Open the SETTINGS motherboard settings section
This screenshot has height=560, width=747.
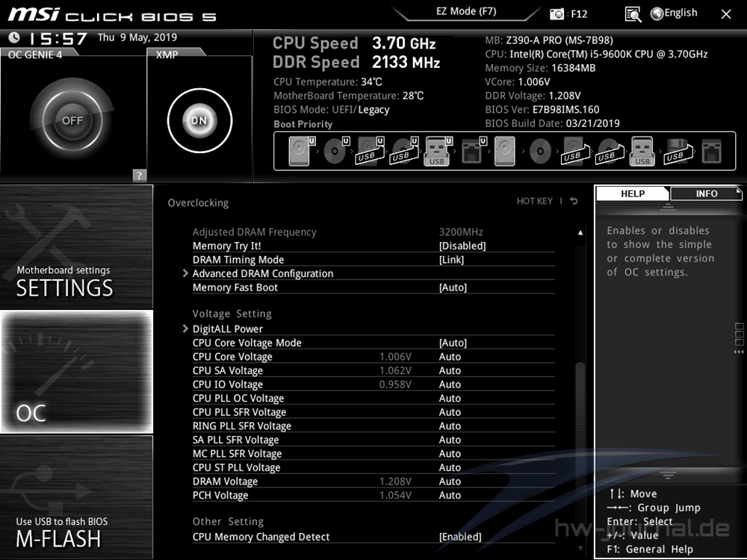pos(76,246)
